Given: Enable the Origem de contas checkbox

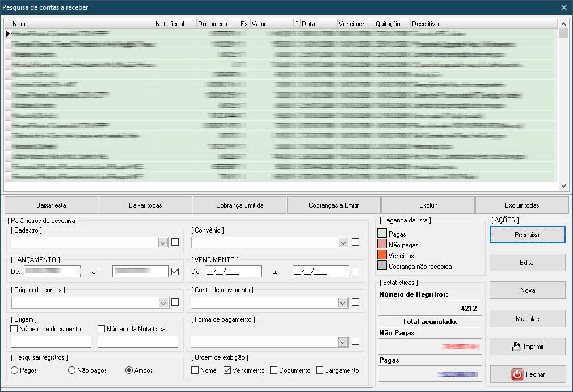Looking at the screenshot, I should click(175, 302).
